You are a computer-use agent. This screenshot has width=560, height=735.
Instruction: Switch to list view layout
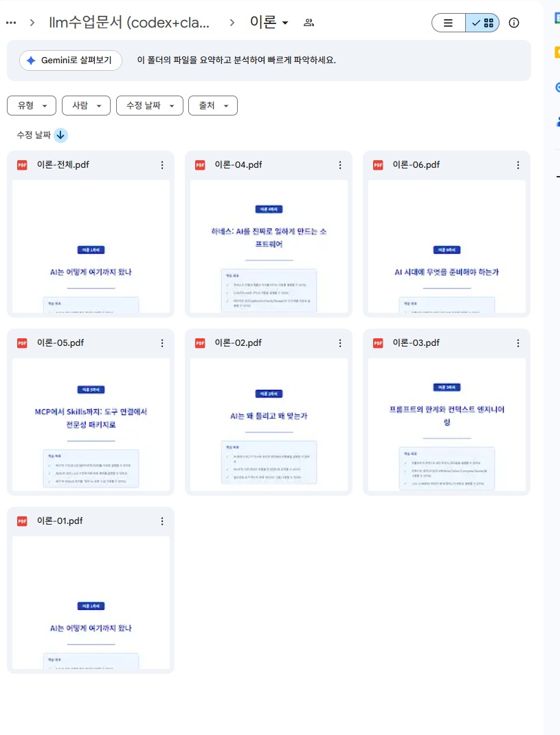coord(449,23)
